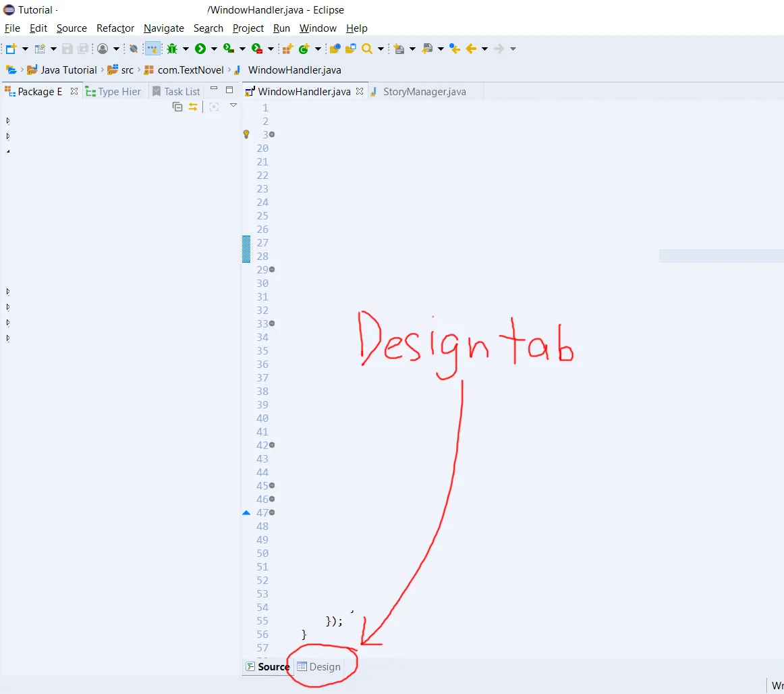Viewport: 784px width, 694px height.
Task: Click the New Java Class icon
Action: pyautogui.click(x=304, y=49)
